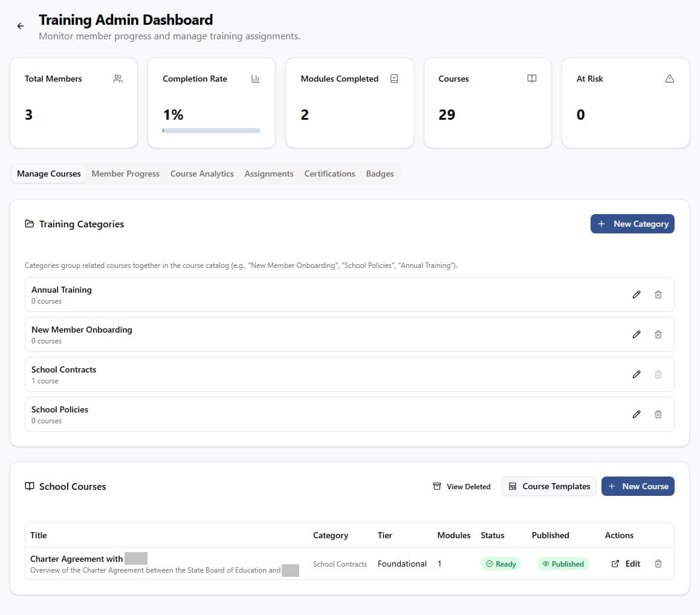Go to the Certifications tab
Screen dimensions: 700x615
point(329,174)
